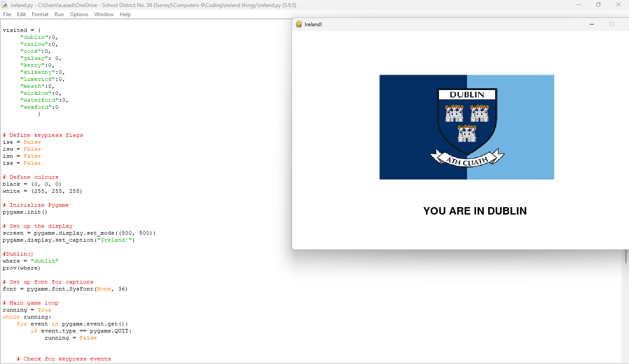Open the Edit menu
Image resolution: width=629 pixels, height=364 pixels.
21,14
